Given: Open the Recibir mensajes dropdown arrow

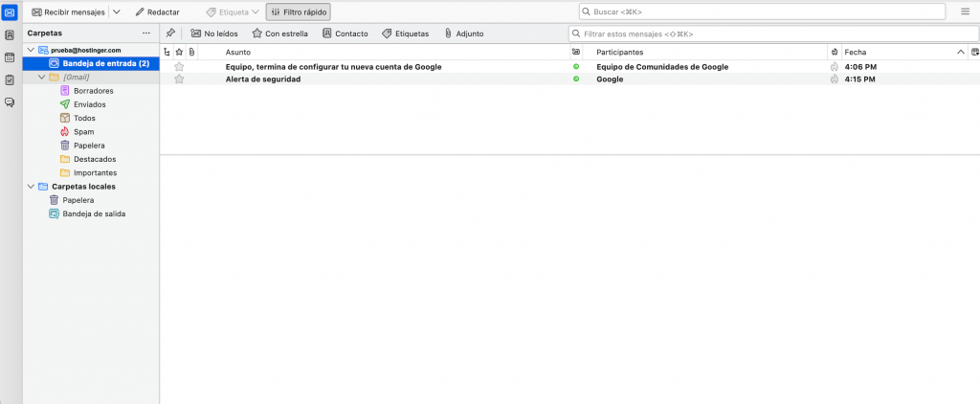Looking at the screenshot, I should 116,11.
